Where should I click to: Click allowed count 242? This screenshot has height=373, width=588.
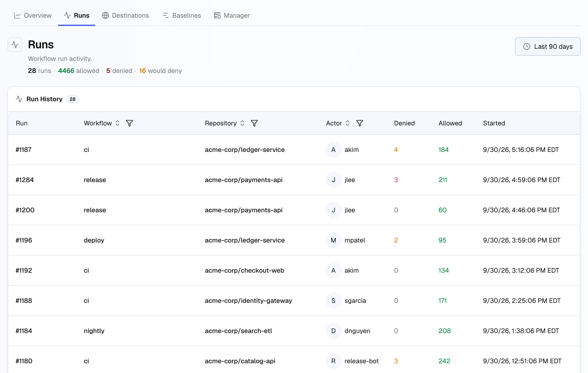tap(444, 361)
